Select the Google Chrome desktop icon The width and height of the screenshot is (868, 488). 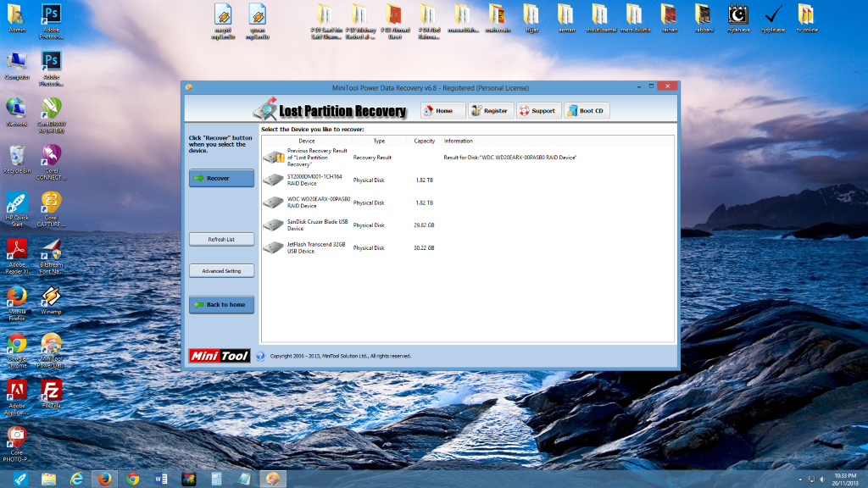pyautogui.click(x=17, y=350)
